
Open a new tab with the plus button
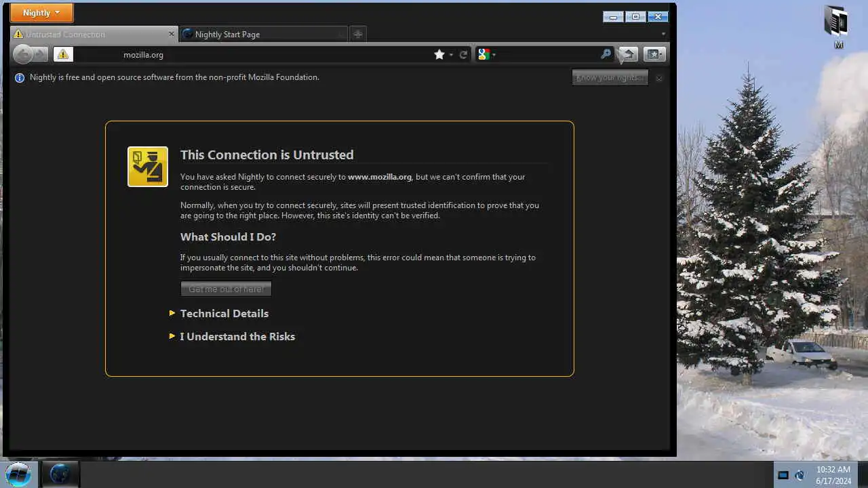pos(358,34)
